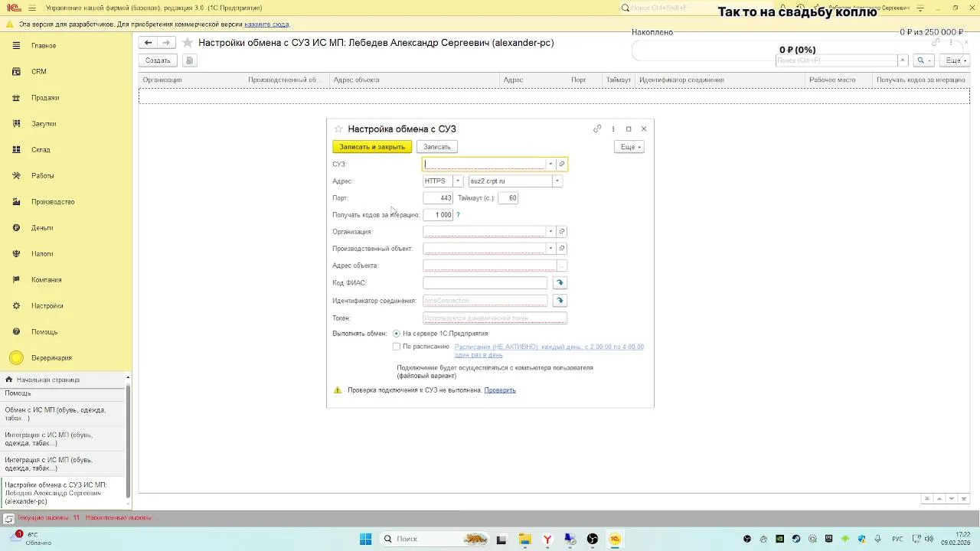Open the search magnifier dropdown in the list toolbar

click(924, 60)
